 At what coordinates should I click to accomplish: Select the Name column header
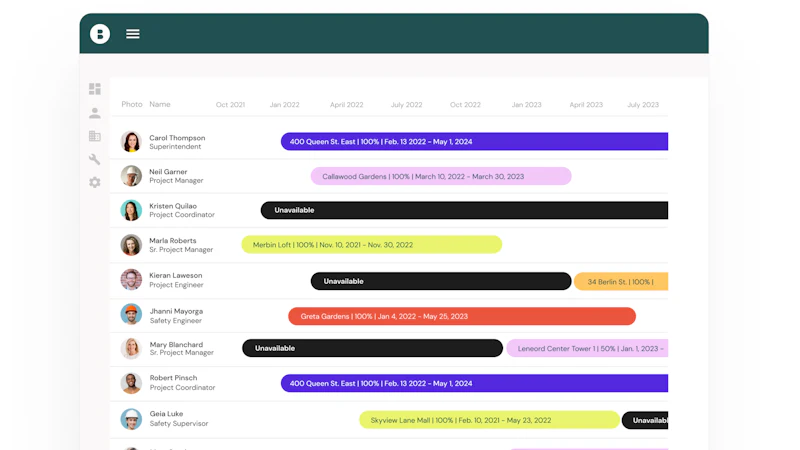coord(160,104)
